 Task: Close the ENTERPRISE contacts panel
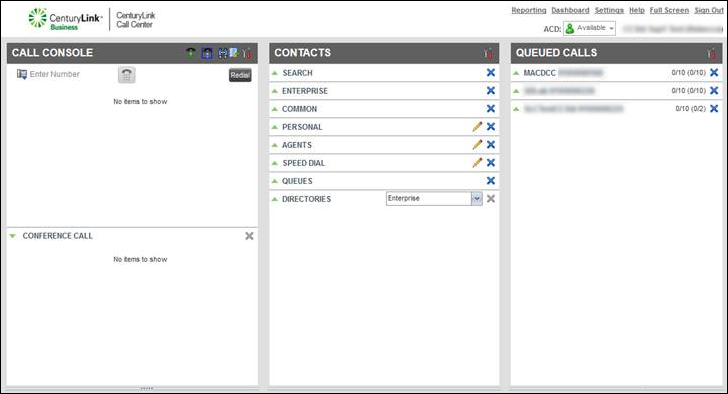(x=491, y=90)
